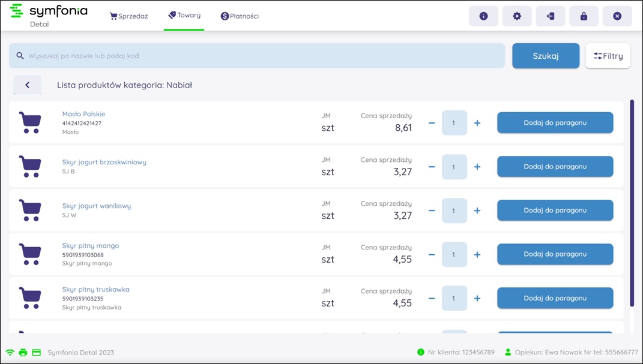Click the cart icon for Masło Polskie
This screenshot has width=643, height=364.
[x=29, y=122]
